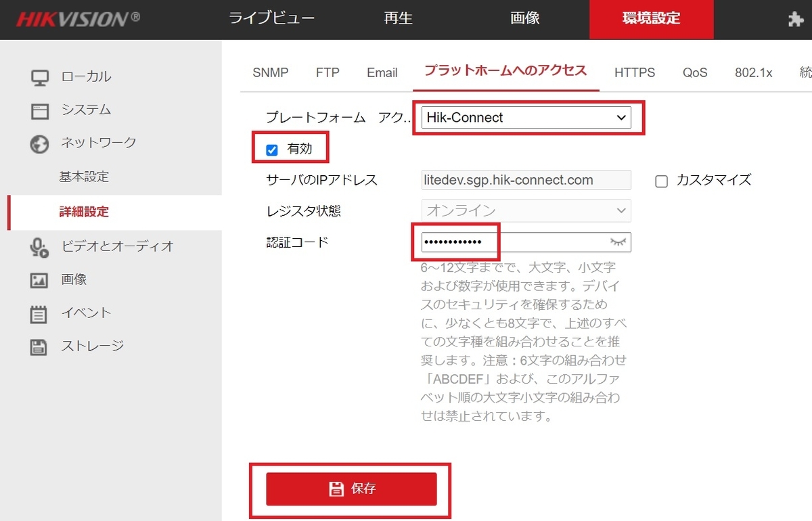This screenshot has height=521, width=812.
Task: Click the Local monitor icon in sidebar
Action: tap(40, 77)
